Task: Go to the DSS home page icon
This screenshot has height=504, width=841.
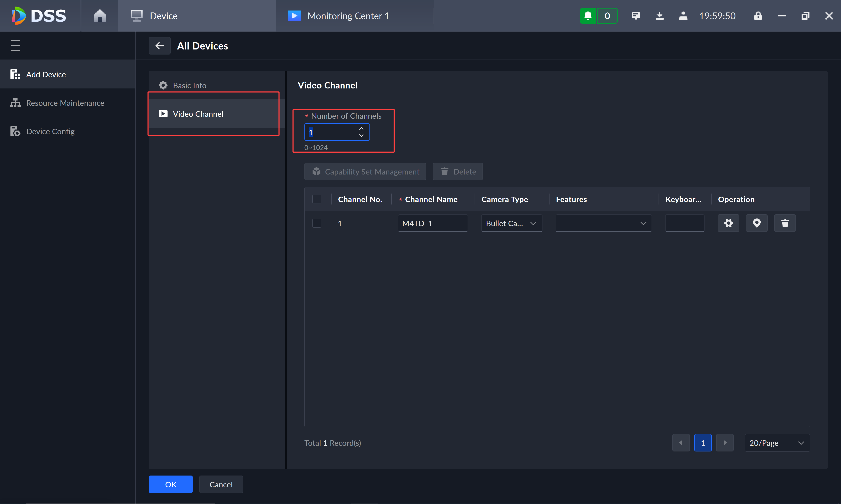Action: point(99,16)
